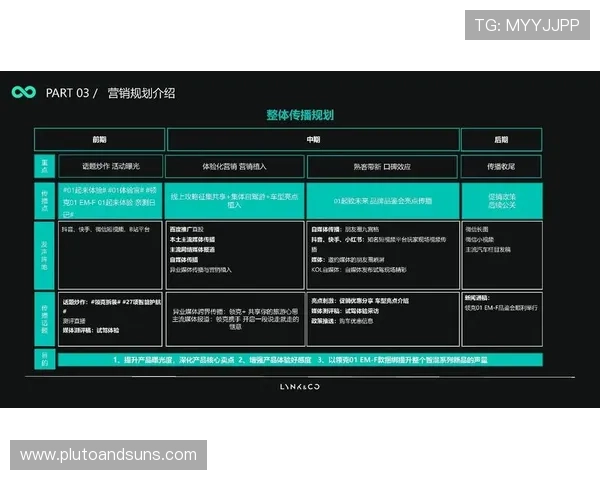Select the '新闻通稿：' line

477,298
